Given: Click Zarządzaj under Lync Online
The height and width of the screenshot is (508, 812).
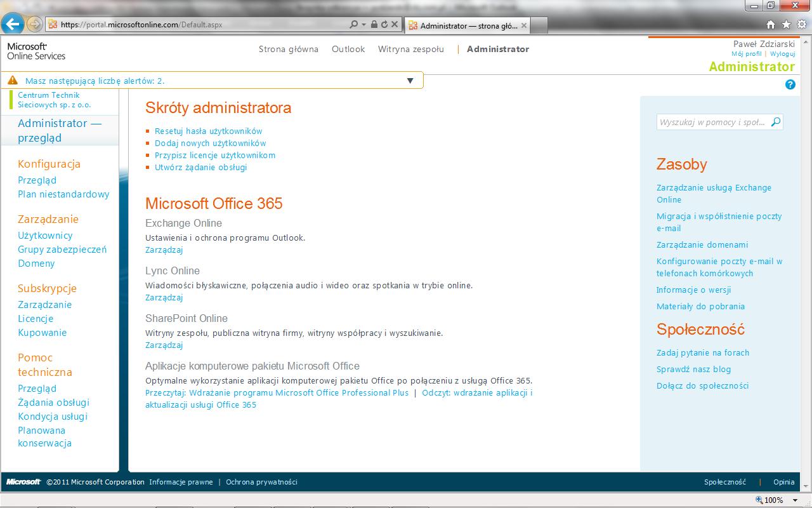Looking at the screenshot, I should [x=164, y=297].
